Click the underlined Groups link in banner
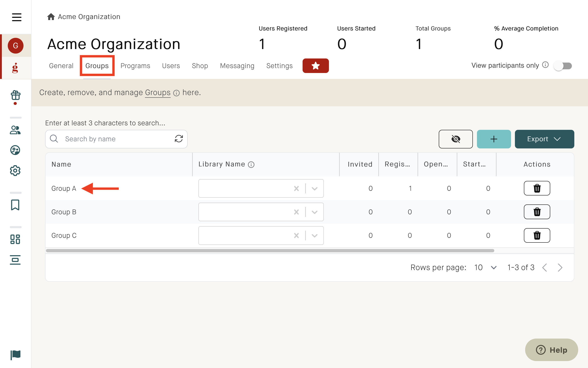The image size is (588, 368). [158, 92]
